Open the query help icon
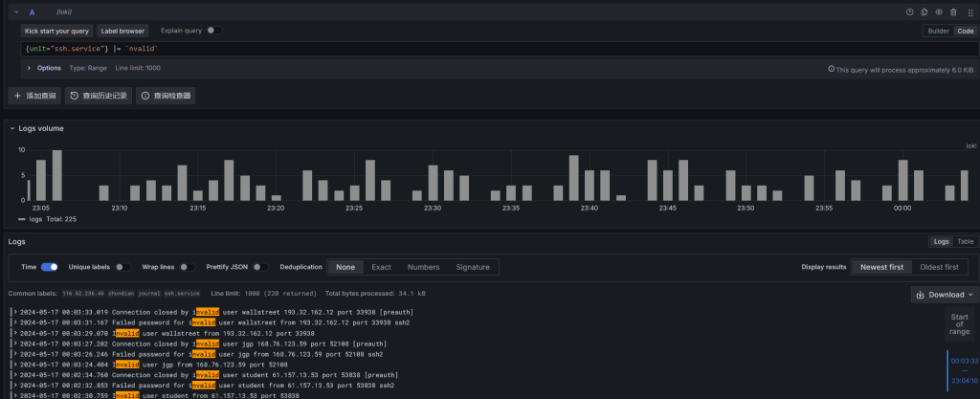 coord(910,11)
